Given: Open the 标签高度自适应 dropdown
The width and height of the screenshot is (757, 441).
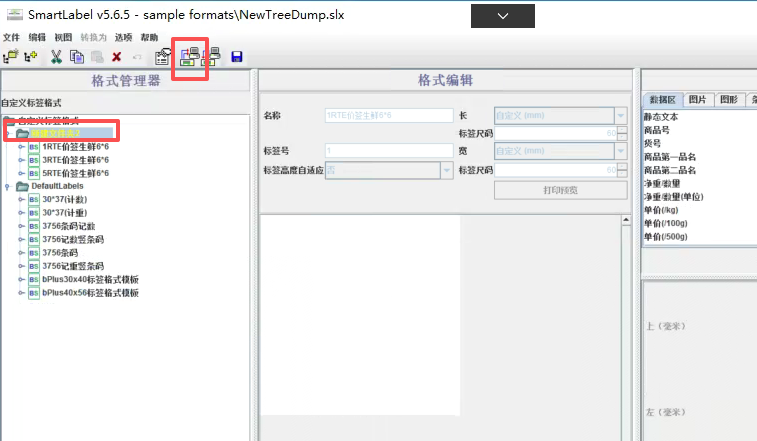Looking at the screenshot, I should tap(446, 170).
